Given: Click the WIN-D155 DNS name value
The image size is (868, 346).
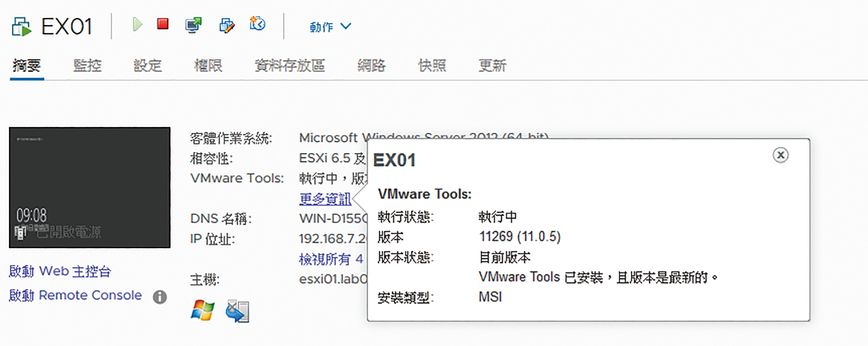Looking at the screenshot, I should pos(333,219).
